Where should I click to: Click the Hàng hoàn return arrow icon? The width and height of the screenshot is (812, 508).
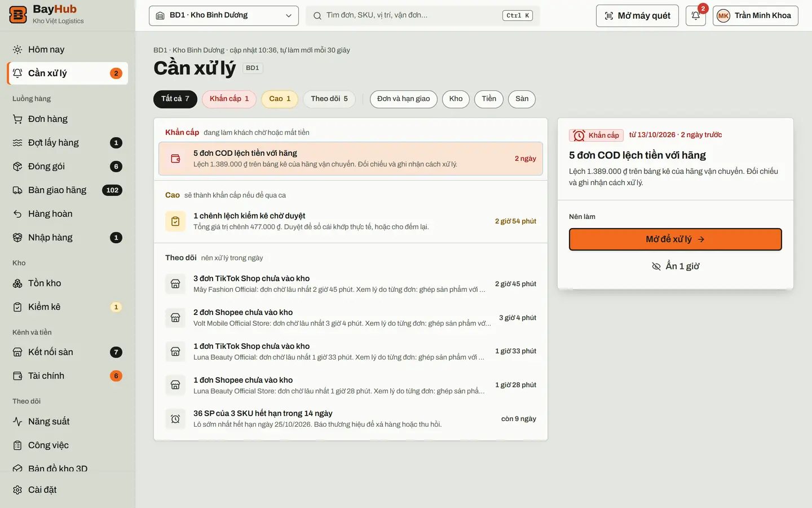click(17, 214)
